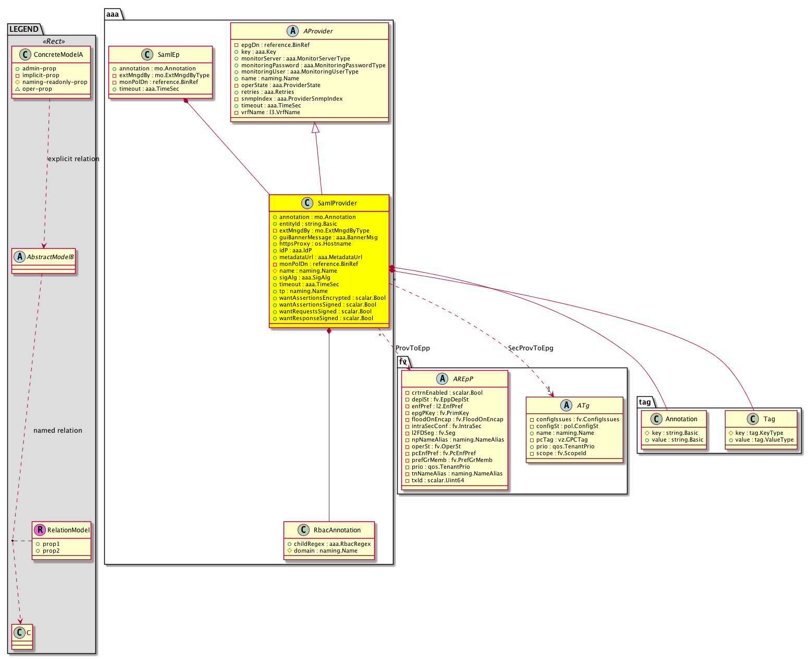Select the aaa package tab label
The height and width of the screenshot is (659, 812).
pos(113,14)
